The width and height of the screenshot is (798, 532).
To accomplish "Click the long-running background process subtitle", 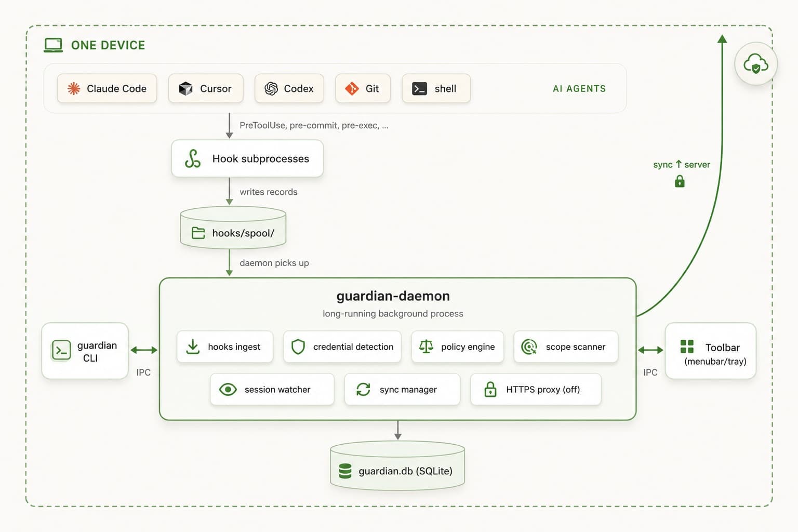I will pos(393,314).
